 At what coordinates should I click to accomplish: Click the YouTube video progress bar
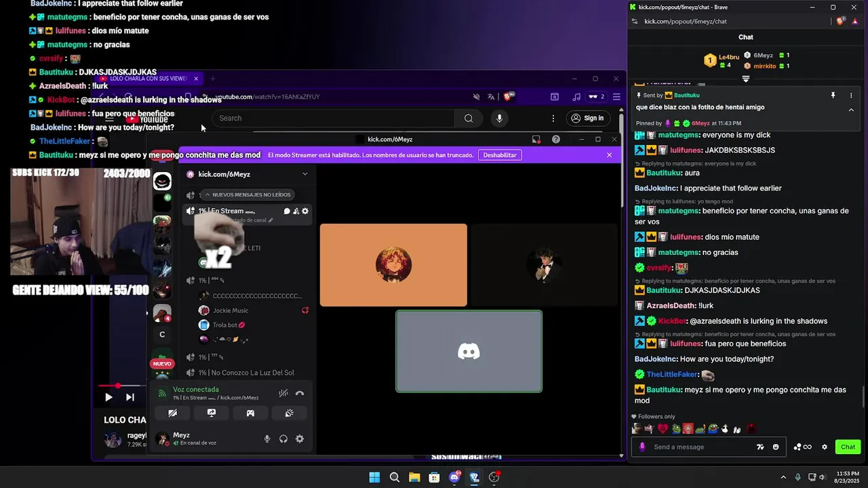pos(122,386)
